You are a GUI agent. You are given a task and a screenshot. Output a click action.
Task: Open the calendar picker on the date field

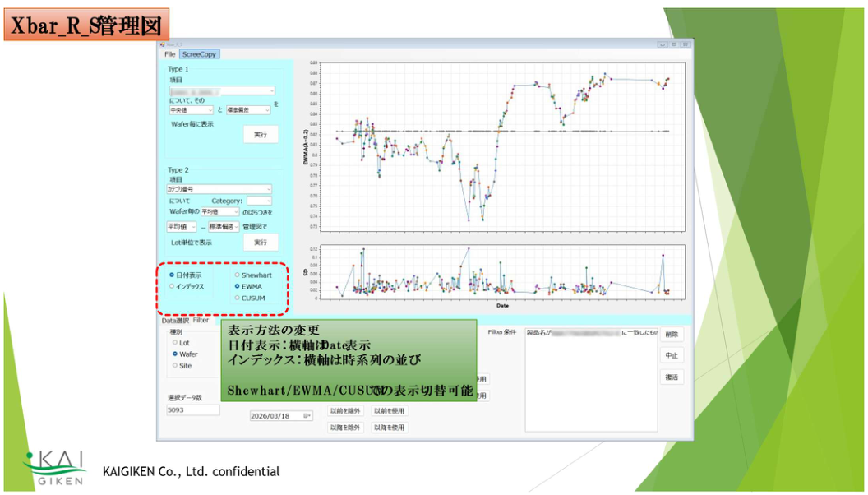tap(307, 416)
